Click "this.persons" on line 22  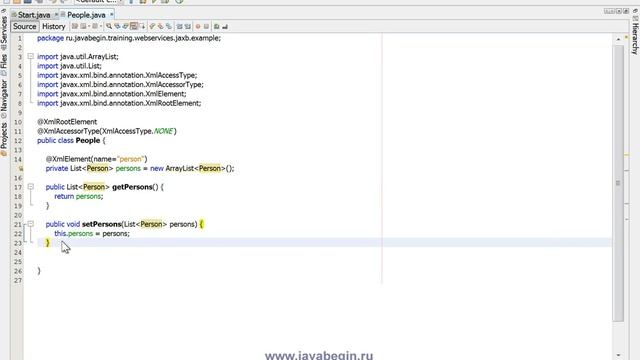[73, 233]
